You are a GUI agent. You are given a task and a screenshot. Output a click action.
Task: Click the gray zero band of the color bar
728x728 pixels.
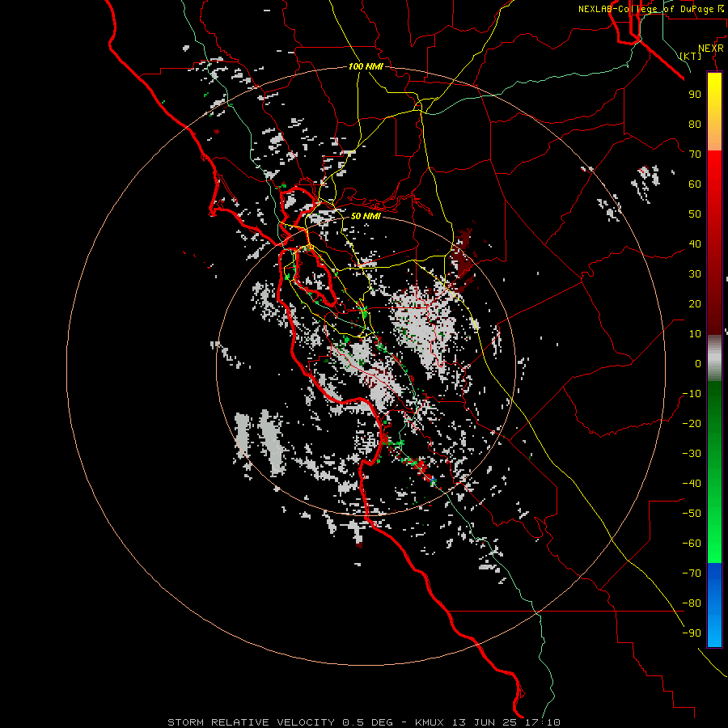coord(714,358)
